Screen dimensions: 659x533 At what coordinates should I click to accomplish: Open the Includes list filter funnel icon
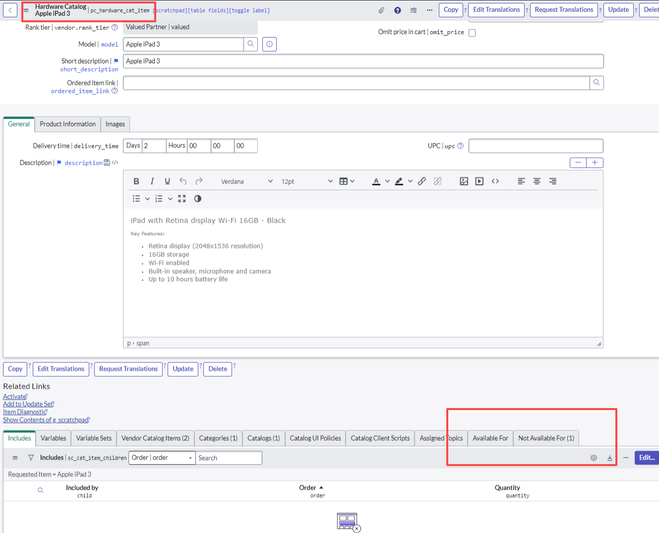[31, 457]
